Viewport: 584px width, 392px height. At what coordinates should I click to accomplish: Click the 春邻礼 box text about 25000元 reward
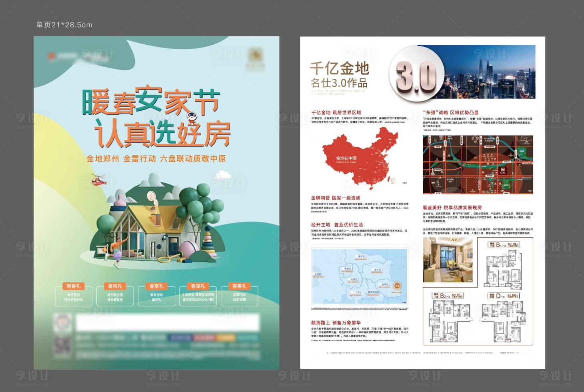tap(198, 297)
